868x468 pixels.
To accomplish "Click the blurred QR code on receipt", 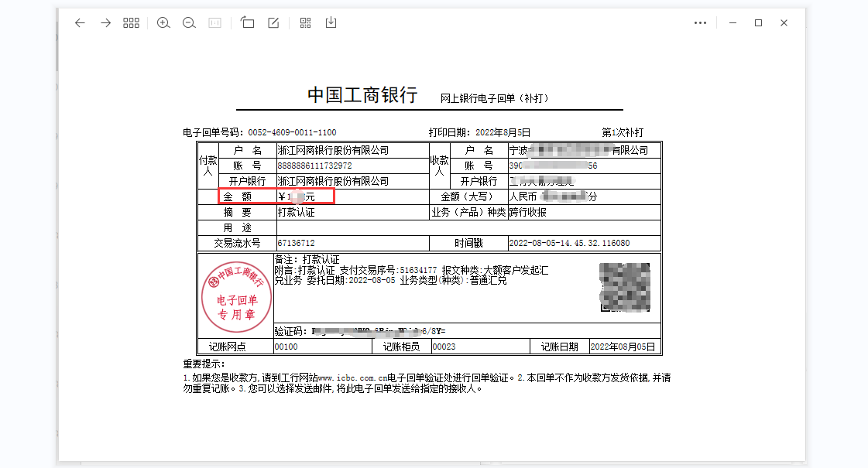I will [x=625, y=287].
